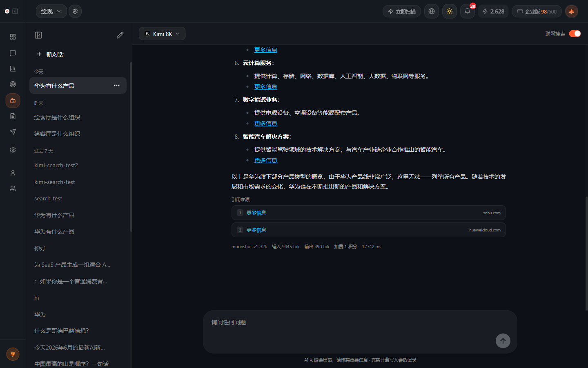The width and height of the screenshot is (588, 368).
Task: Click the pencil edit icon above conversations
Action: tap(120, 35)
